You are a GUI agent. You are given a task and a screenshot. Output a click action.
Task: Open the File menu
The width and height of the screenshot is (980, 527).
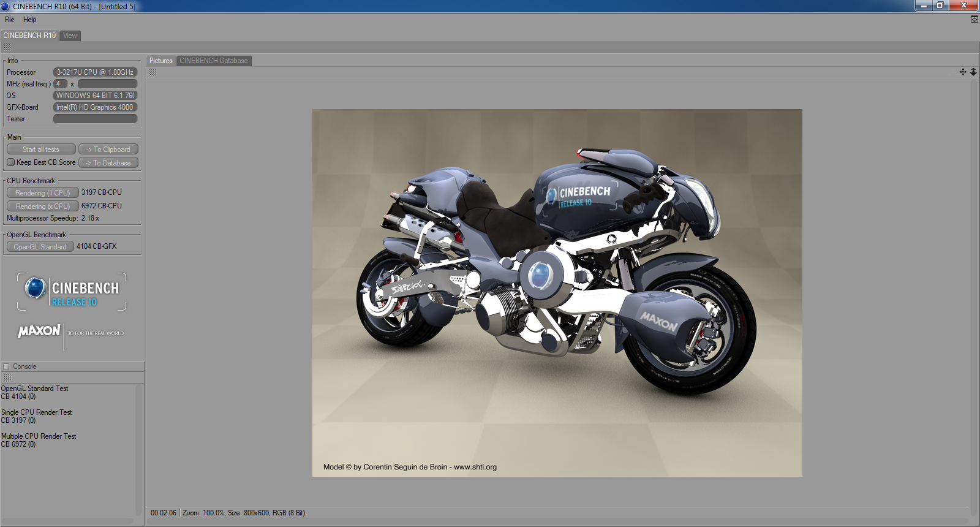(10, 20)
